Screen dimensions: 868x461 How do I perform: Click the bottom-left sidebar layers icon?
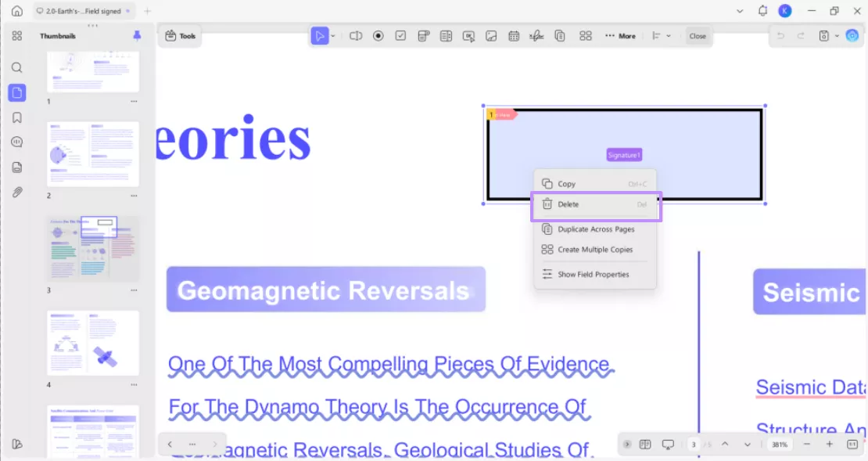(17, 444)
